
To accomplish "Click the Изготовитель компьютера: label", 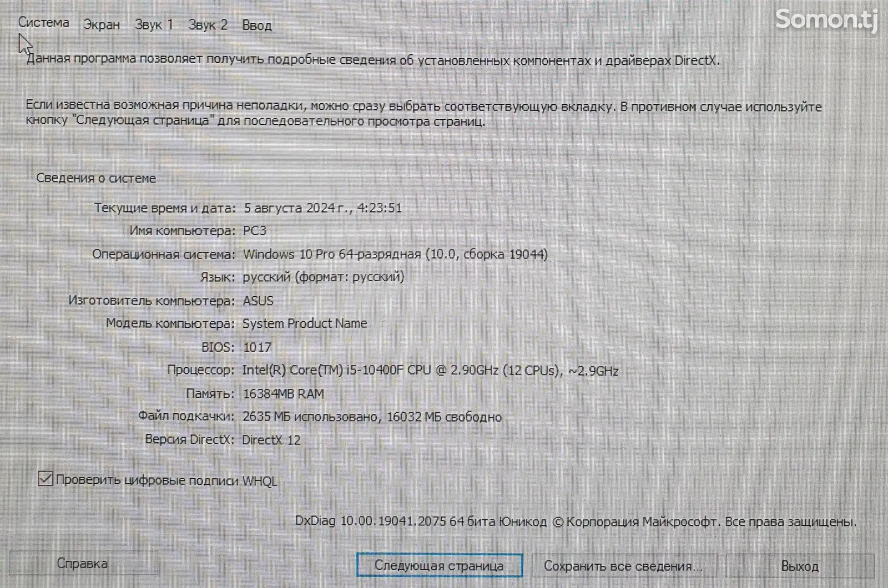I will [x=152, y=301].
